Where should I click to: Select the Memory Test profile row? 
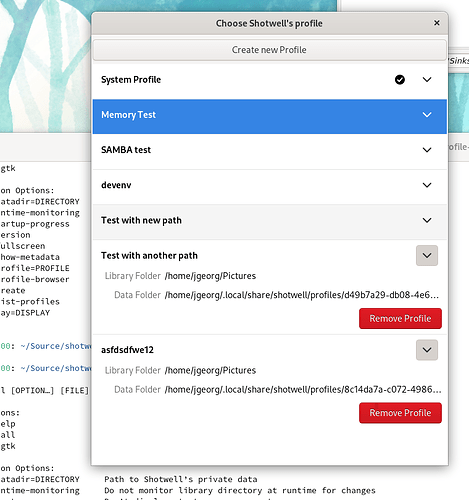[269, 116]
